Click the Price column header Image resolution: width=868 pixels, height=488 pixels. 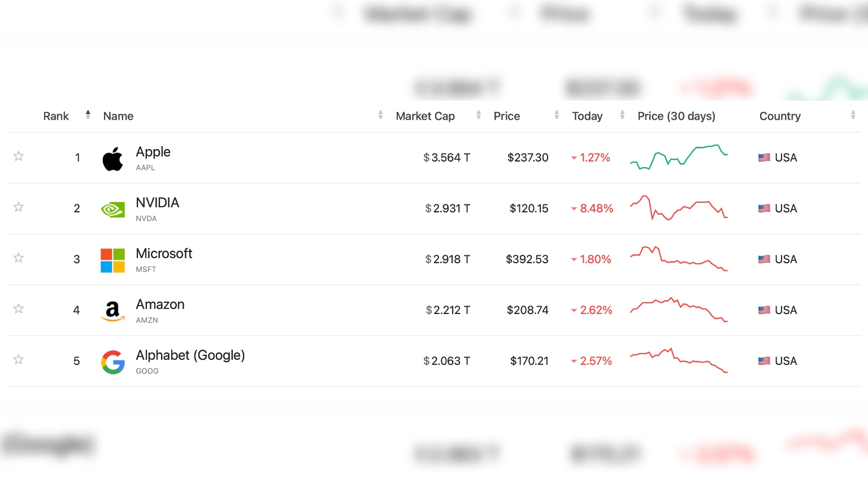tap(506, 116)
